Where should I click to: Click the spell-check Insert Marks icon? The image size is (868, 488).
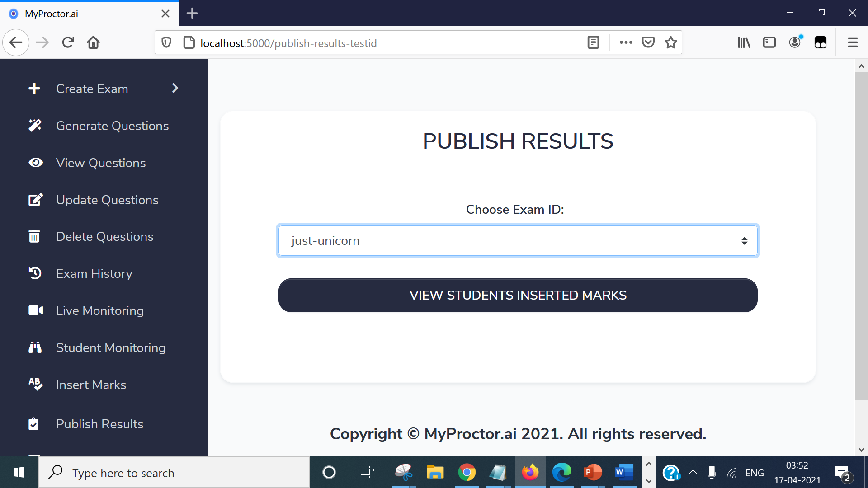click(x=35, y=384)
